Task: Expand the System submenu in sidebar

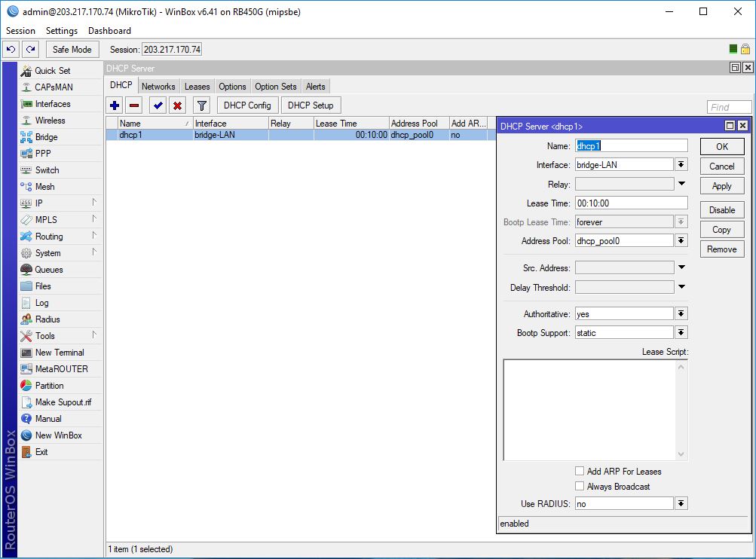Action: pyautogui.click(x=94, y=252)
